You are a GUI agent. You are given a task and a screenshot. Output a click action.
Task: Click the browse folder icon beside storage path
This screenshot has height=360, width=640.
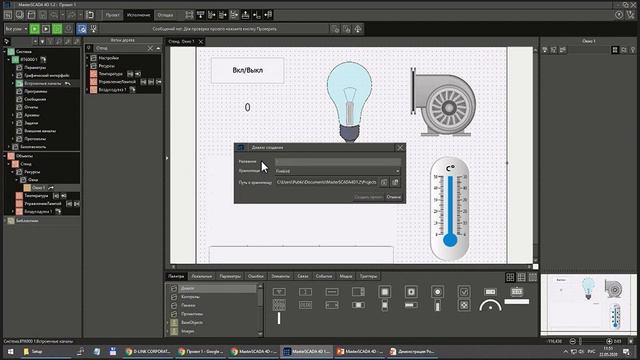[384, 182]
